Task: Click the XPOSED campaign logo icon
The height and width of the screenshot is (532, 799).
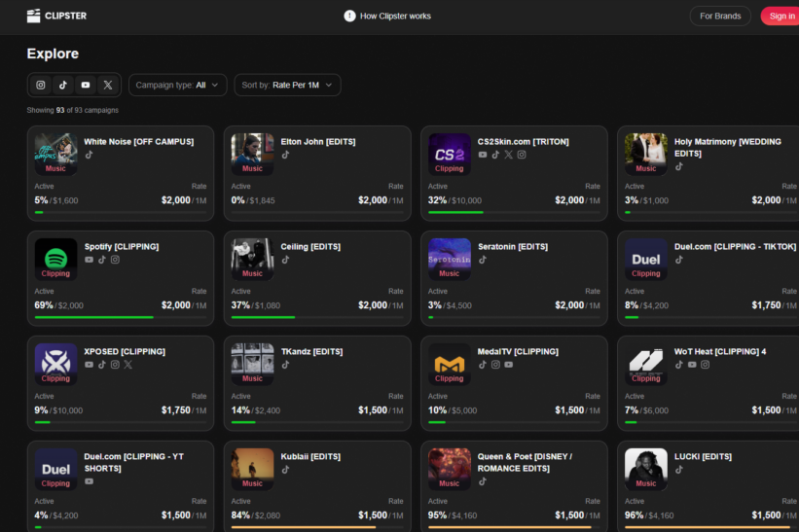Action: (x=56, y=364)
